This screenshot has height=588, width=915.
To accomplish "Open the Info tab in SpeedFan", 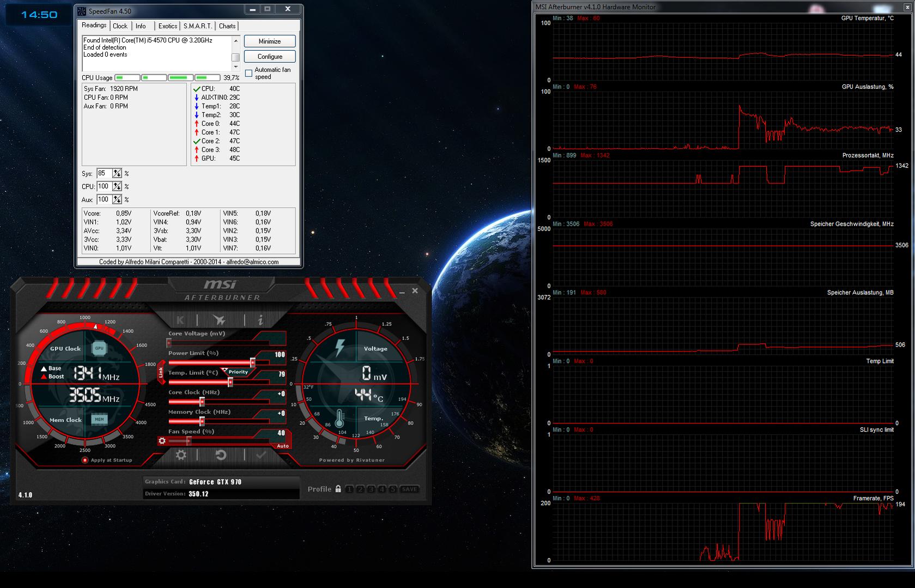I will coord(141,26).
